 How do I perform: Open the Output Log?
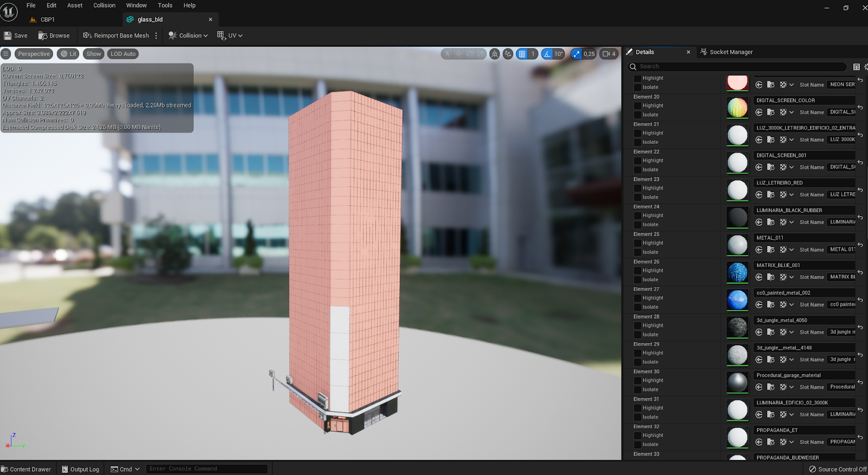point(80,469)
